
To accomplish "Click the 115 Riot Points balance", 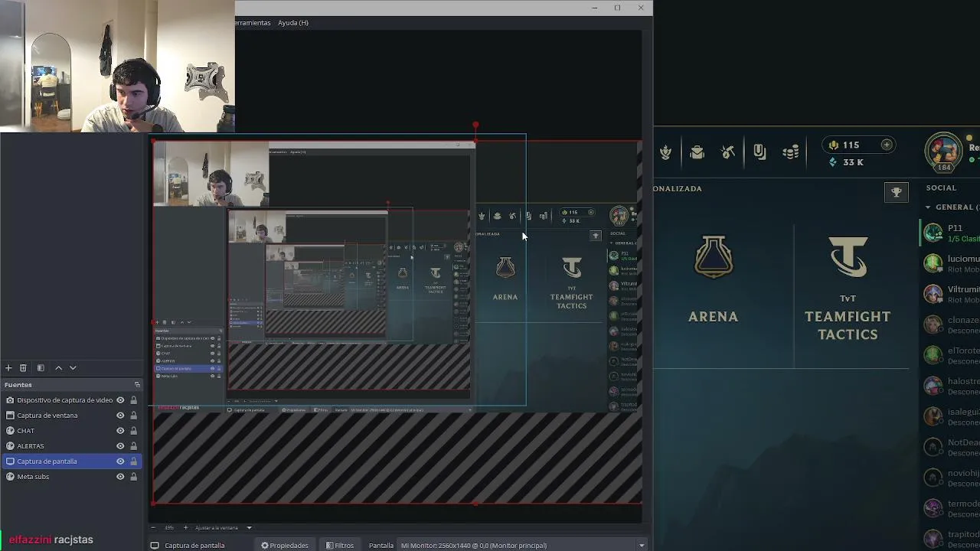I will point(844,145).
